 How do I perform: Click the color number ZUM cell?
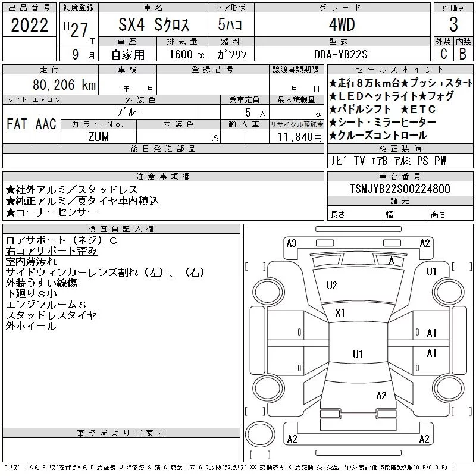click(99, 137)
